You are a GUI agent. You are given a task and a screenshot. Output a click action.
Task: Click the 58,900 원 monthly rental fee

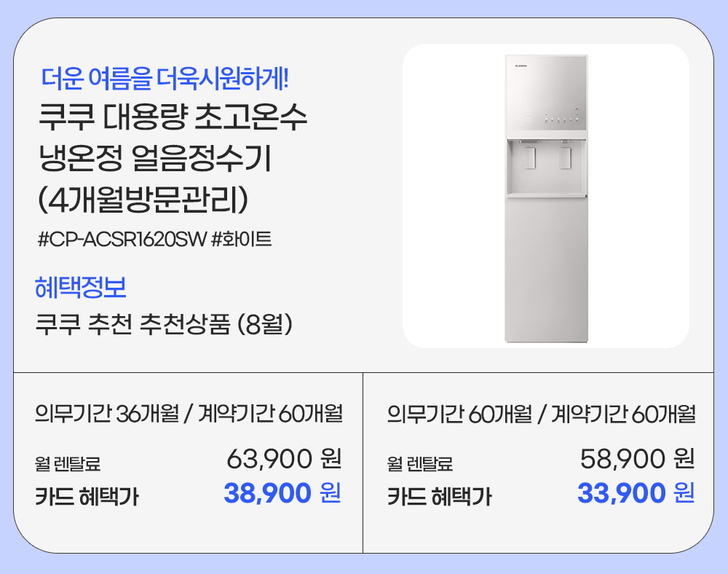pyautogui.click(x=637, y=460)
